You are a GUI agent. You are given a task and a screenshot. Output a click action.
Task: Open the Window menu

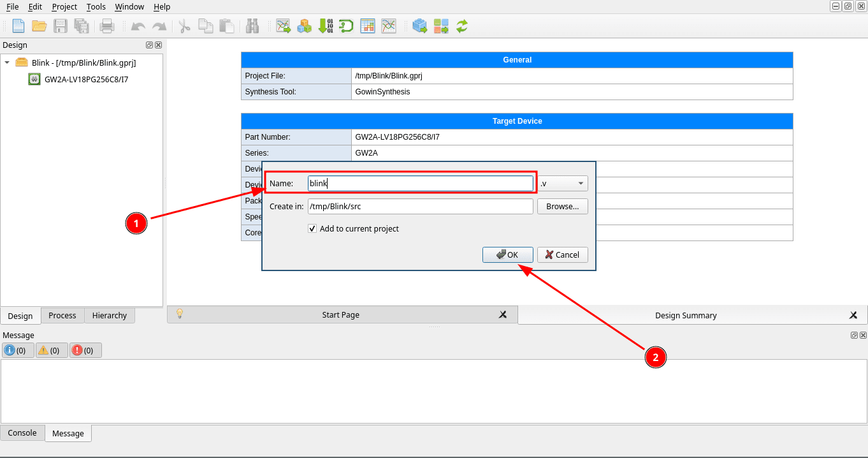[x=129, y=6]
